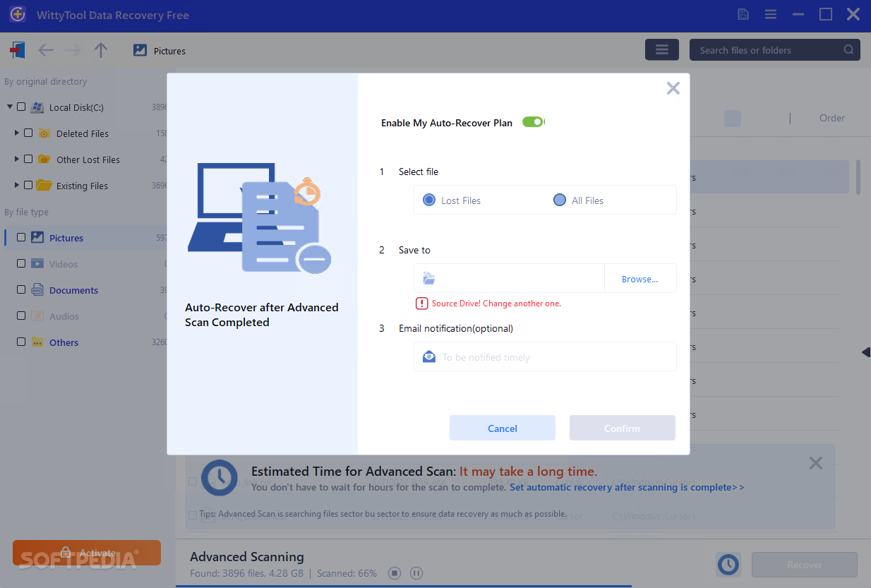Click the save scan session icon
This screenshot has height=588, width=871.
point(743,14)
